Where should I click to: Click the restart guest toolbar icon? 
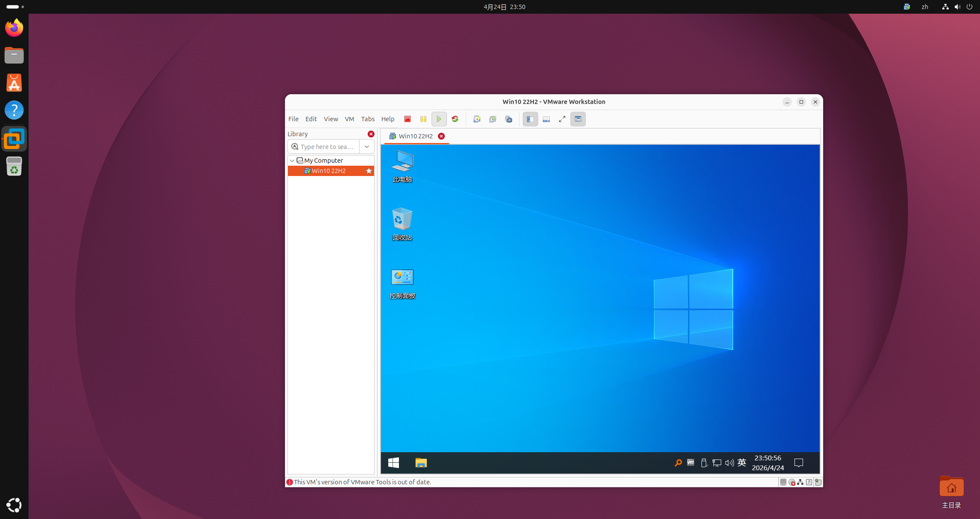(x=455, y=119)
